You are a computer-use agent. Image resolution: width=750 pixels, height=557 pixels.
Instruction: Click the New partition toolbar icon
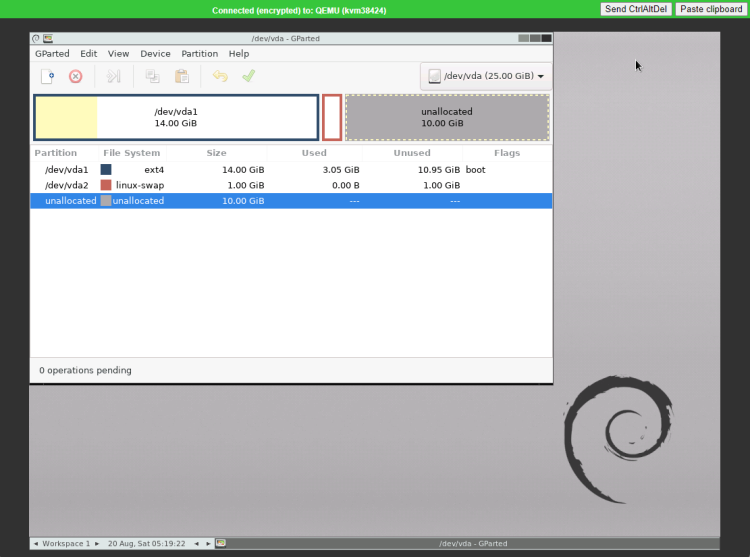click(47, 76)
